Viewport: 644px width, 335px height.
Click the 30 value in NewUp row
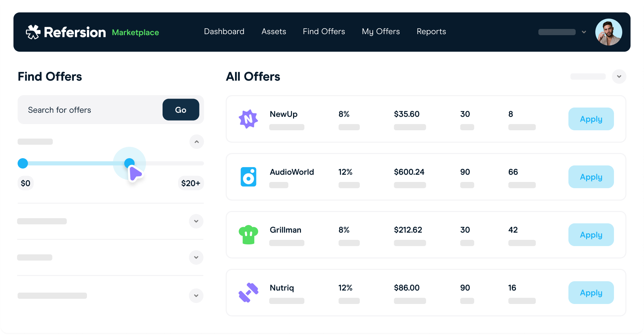point(465,114)
